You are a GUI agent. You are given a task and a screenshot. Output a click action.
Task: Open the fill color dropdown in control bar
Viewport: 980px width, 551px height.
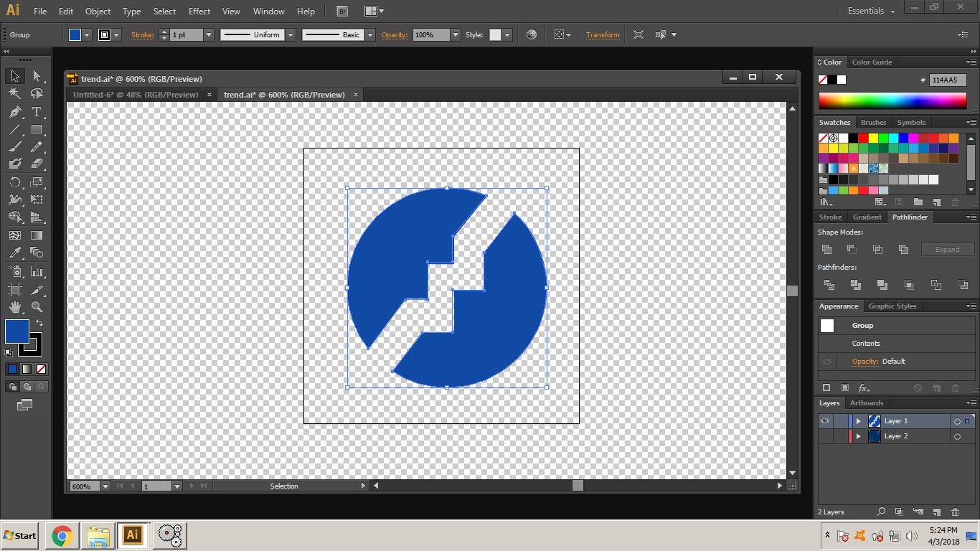click(87, 34)
